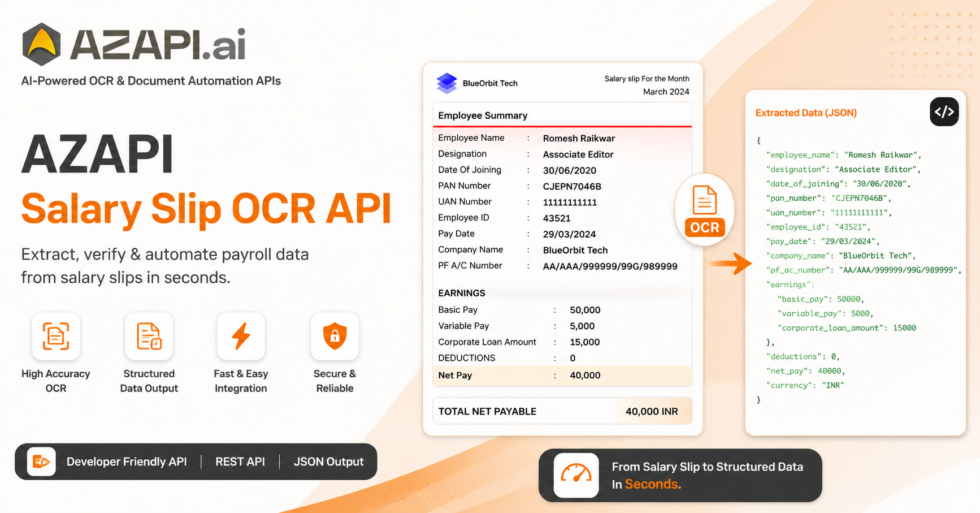Click "CJEPN7046B" value in the salary slip
The height and width of the screenshot is (513, 980).
(x=572, y=186)
